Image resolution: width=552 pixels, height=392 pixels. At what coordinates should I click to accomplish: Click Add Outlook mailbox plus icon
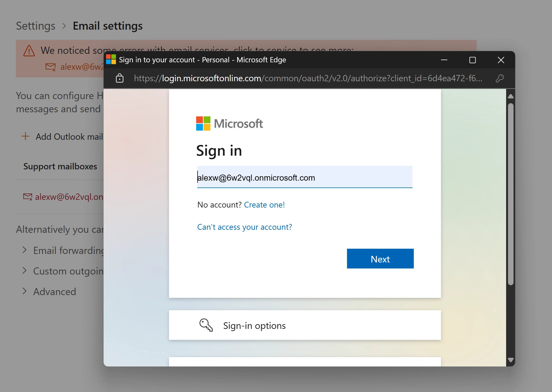click(x=25, y=136)
